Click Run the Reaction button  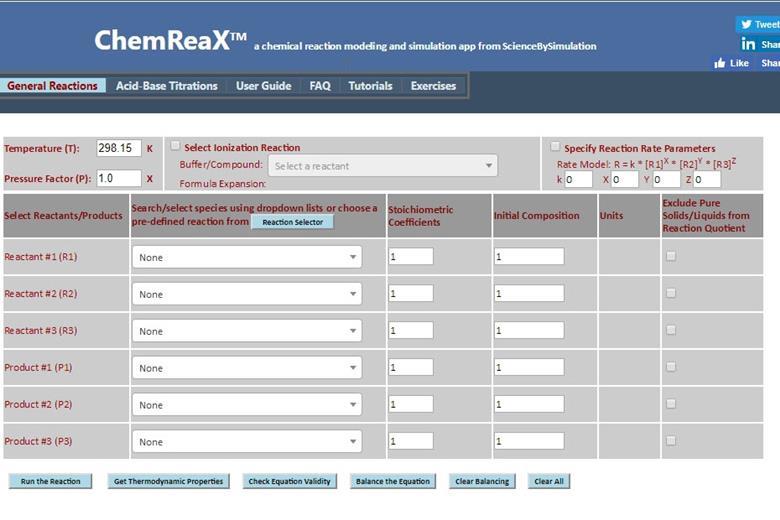click(x=50, y=481)
